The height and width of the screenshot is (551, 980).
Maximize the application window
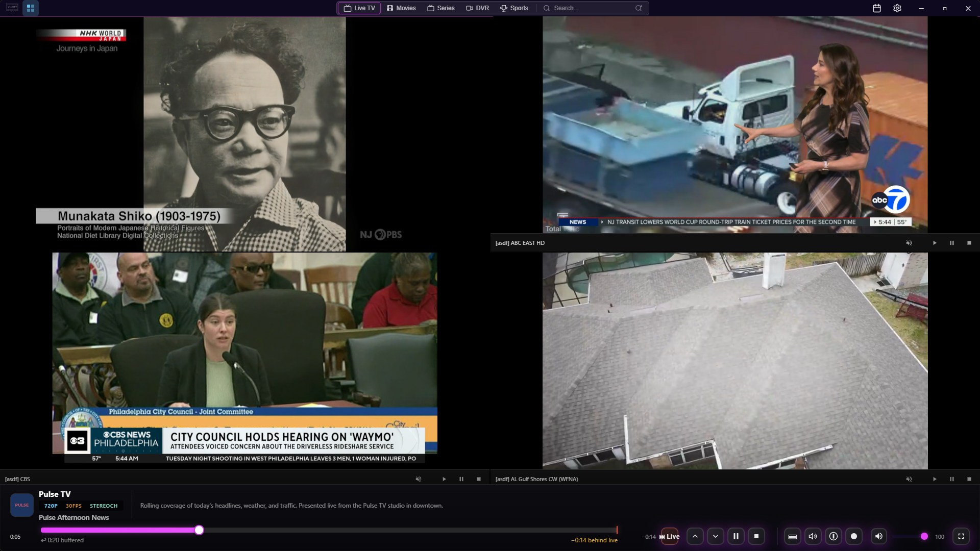coord(945,8)
